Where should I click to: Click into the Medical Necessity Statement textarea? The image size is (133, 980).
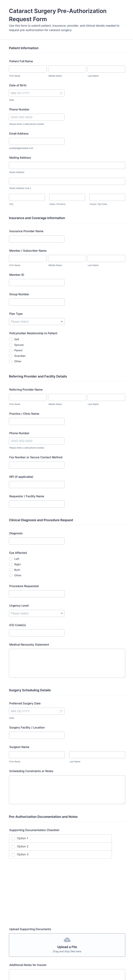point(67,663)
